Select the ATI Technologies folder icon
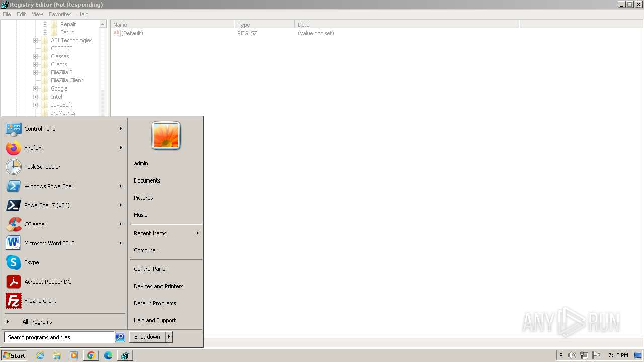 click(x=45, y=40)
